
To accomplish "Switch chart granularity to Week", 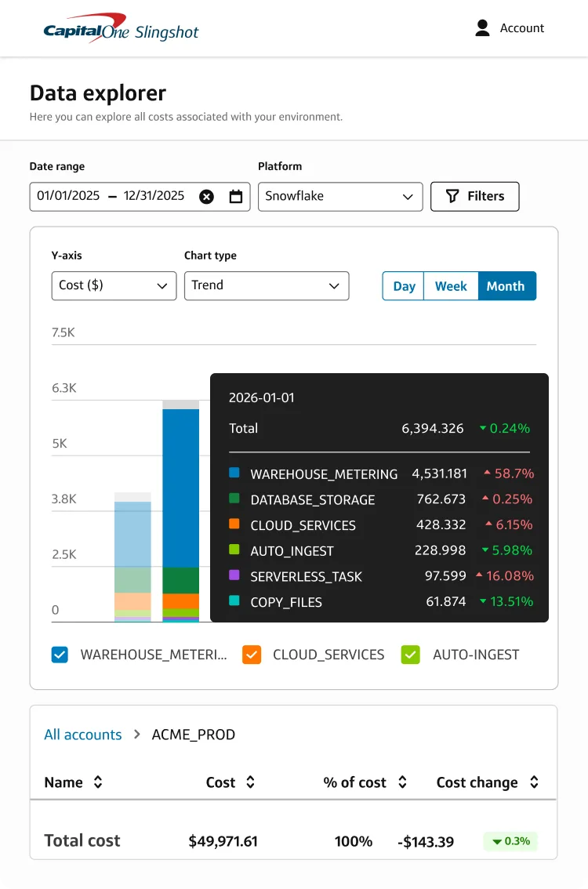I will click(x=451, y=286).
